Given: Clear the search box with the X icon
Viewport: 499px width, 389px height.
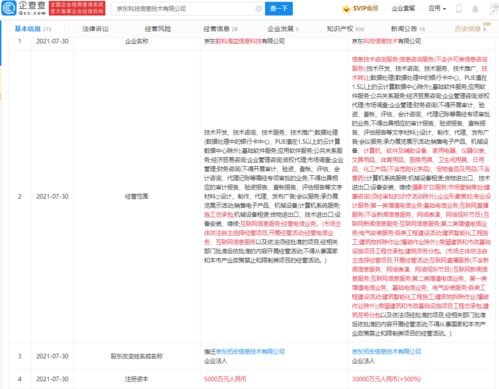Looking at the screenshot, I should pyautogui.click(x=258, y=9).
